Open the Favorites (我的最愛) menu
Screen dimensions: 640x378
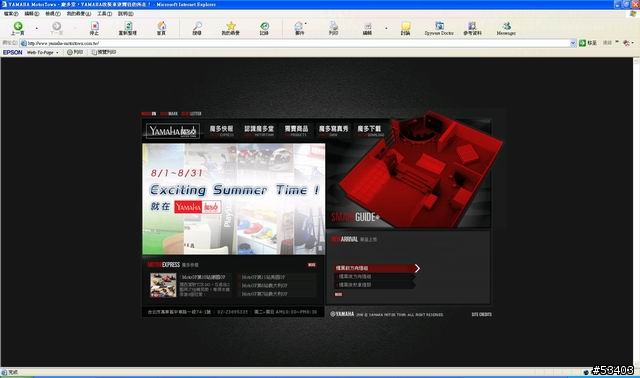79,14
